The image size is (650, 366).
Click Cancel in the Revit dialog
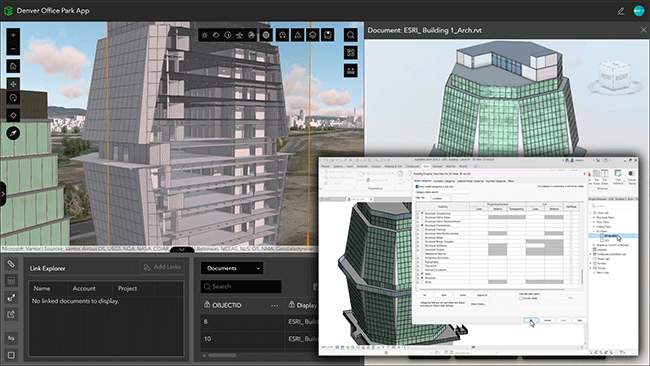(x=547, y=320)
